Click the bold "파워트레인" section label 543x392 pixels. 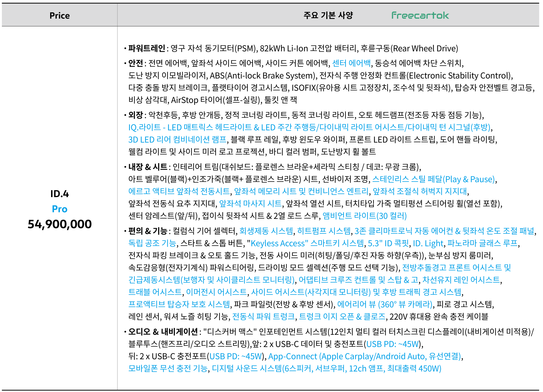point(147,48)
